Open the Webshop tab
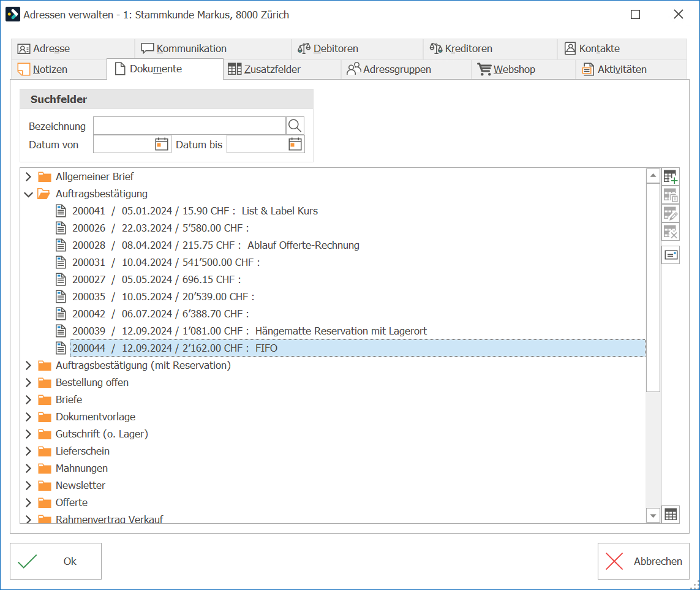The image size is (700, 590). 523,69
